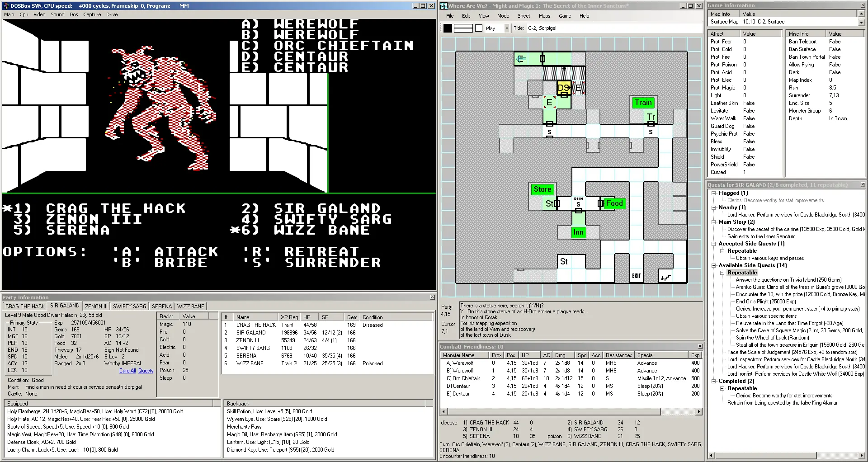The image size is (868, 462).
Task: Click the stairs-down icon on the map
Action: click(x=665, y=277)
